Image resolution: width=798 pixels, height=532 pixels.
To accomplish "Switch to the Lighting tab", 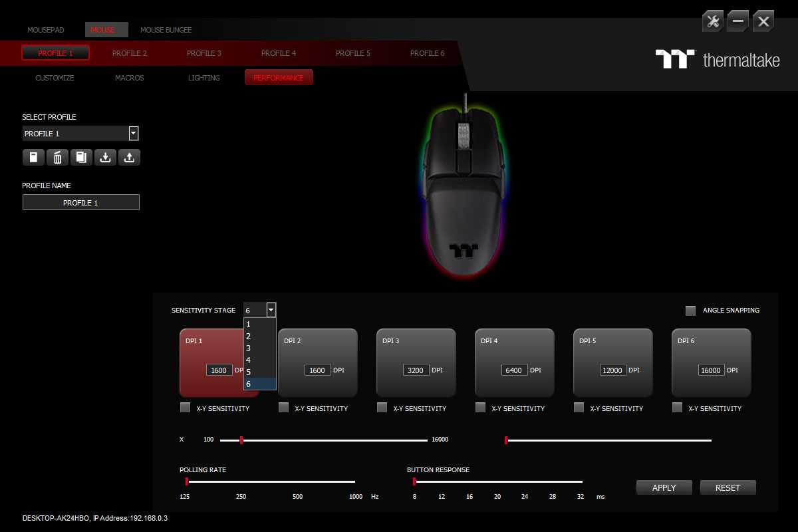I will (x=203, y=78).
